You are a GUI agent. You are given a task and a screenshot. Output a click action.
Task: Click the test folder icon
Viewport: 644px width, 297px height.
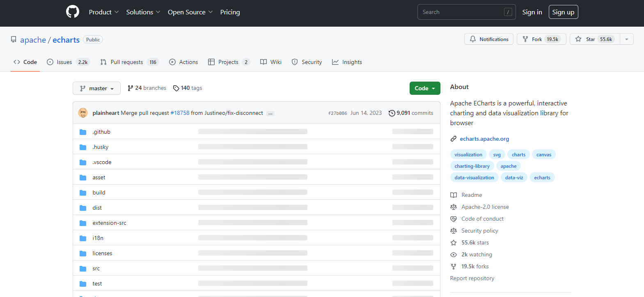83,284
